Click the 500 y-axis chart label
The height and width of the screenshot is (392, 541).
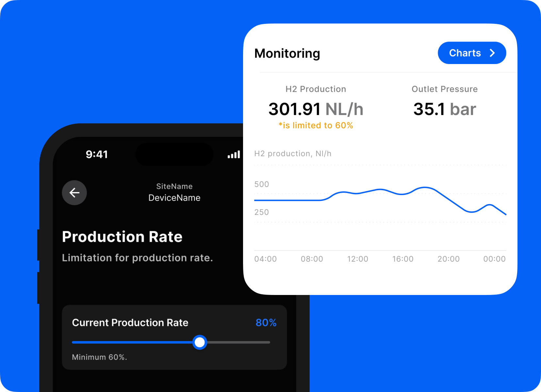click(x=262, y=184)
